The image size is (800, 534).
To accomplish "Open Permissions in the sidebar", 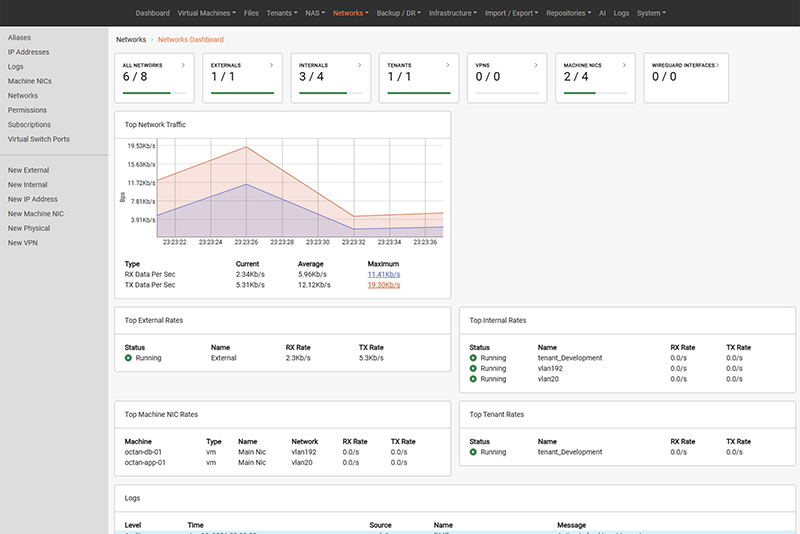I will (27, 110).
